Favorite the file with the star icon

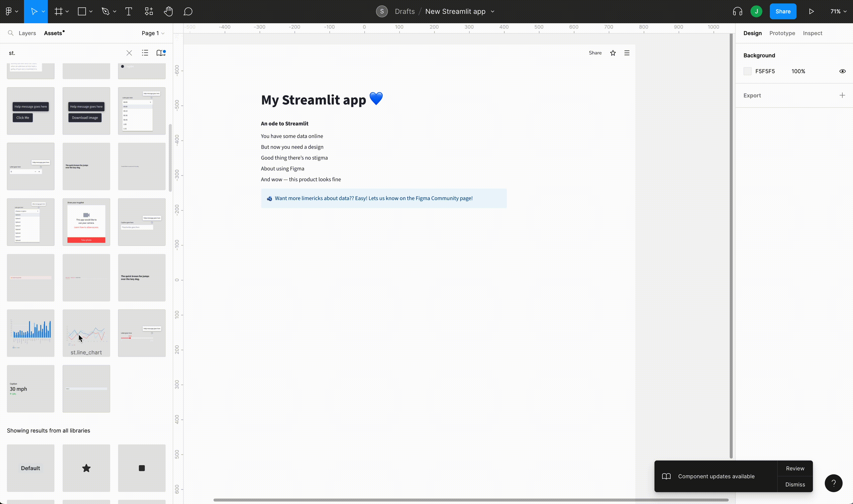click(x=613, y=53)
